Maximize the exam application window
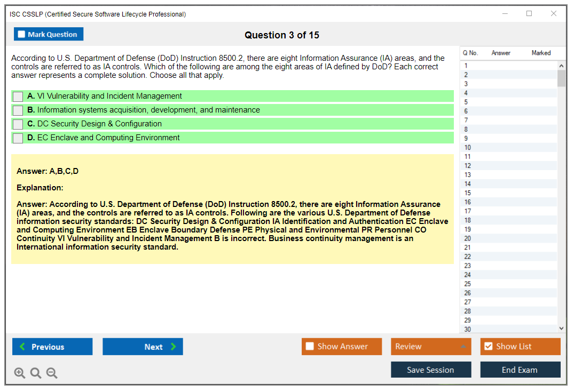Screen dimensions: 574x392 tap(529, 14)
